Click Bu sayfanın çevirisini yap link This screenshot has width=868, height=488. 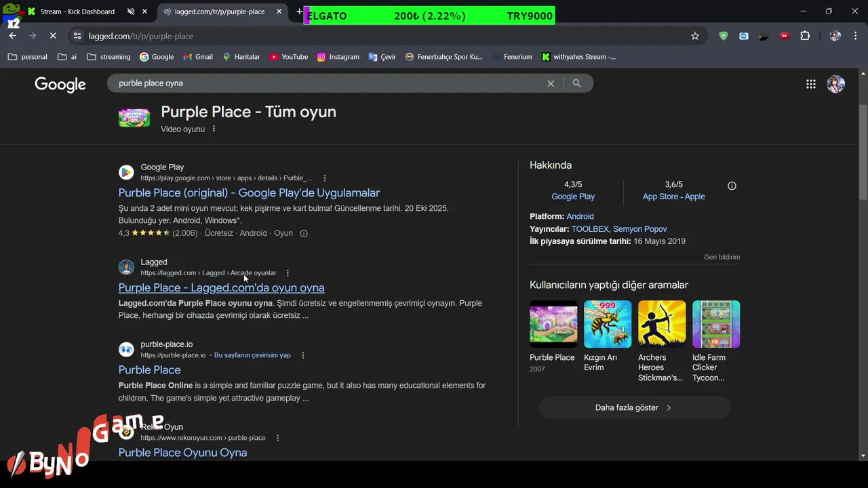coord(252,355)
